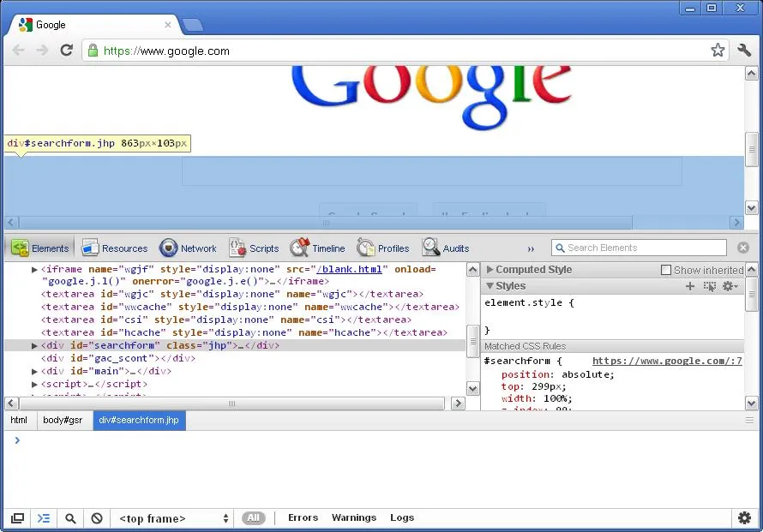Select the body#gsr breadcrumb item

coord(63,420)
